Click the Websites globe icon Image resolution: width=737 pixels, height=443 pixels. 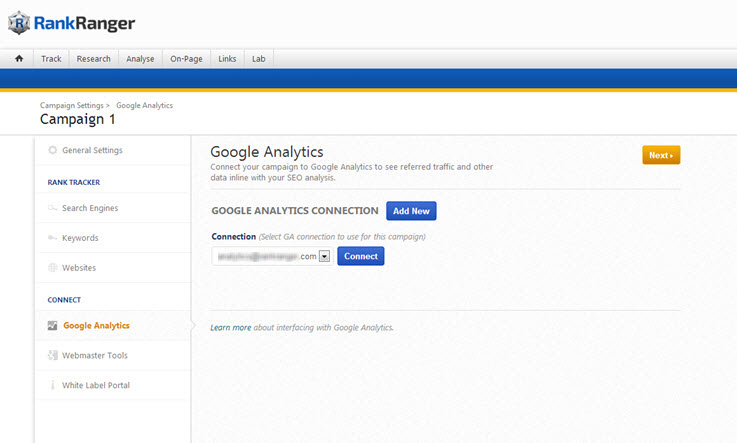(52, 268)
